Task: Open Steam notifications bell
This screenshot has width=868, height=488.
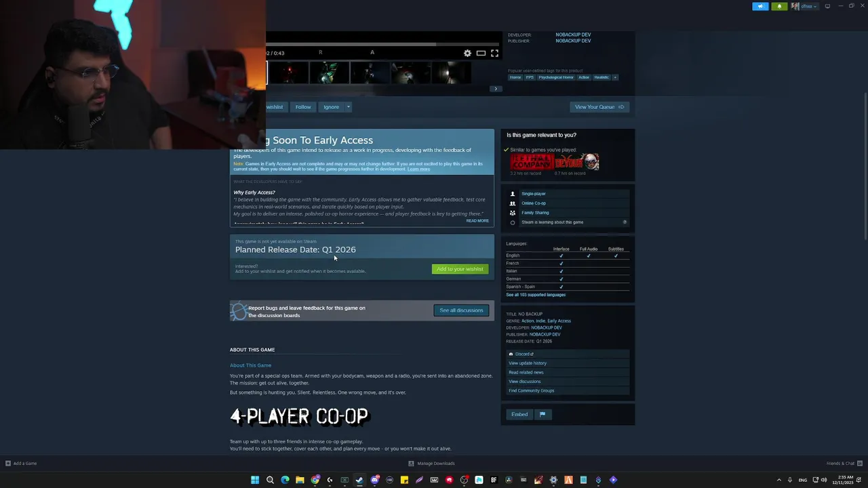Action: [779, 6]
